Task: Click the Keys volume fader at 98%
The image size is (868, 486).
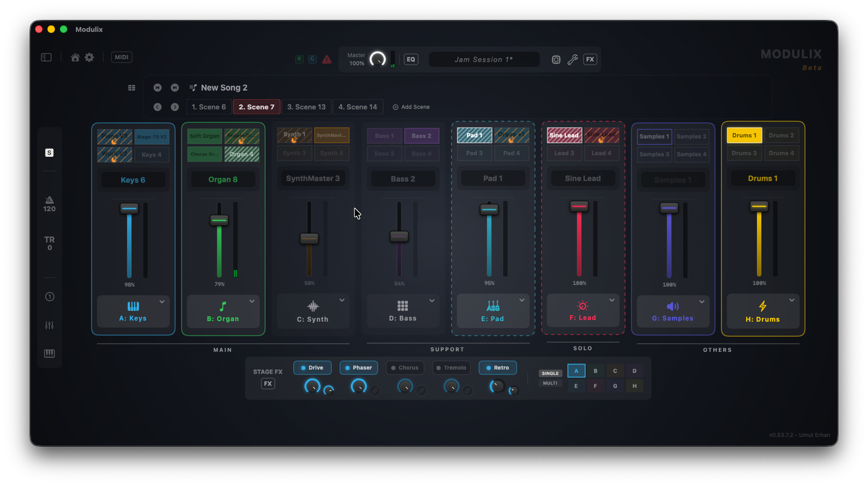Action: tap(129, 208)
